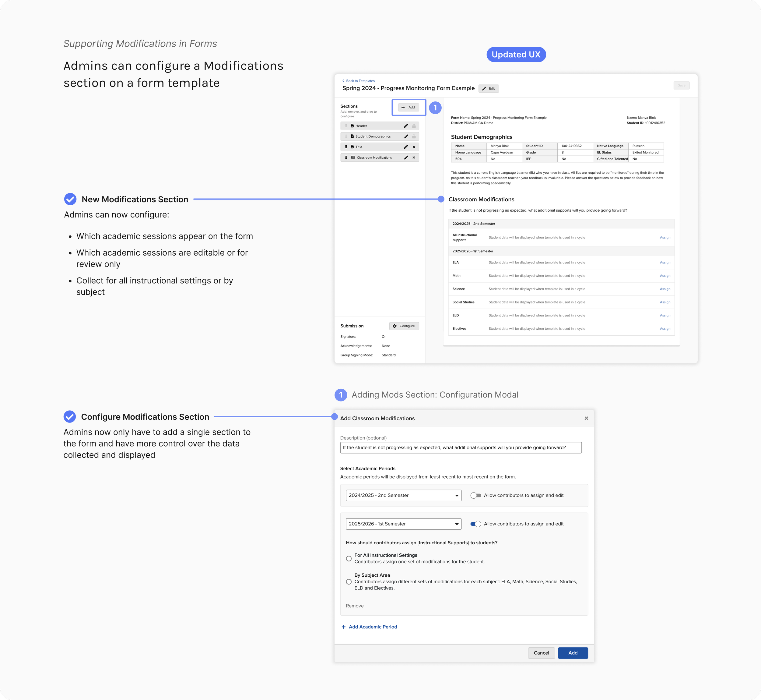Click the blue Add button in modal
The width and height of the screenshot is (761, 700).
pyautogui.click(x=573, y=653)
